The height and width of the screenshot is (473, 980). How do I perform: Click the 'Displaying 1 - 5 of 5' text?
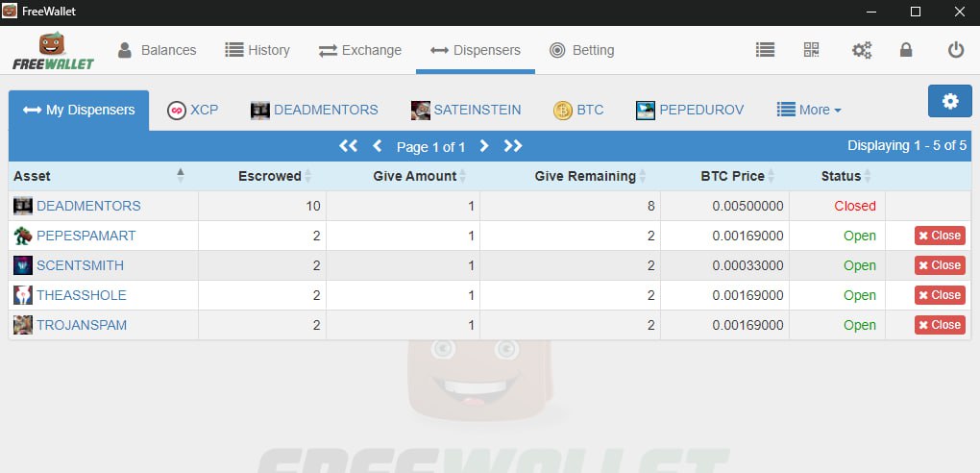point(907,146)
